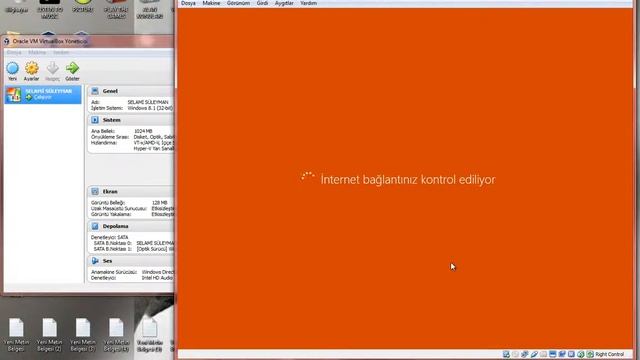Screen dimensions: 640x360
Task: Click the blue display icon in VM status bar
Action: pos(553,354)
